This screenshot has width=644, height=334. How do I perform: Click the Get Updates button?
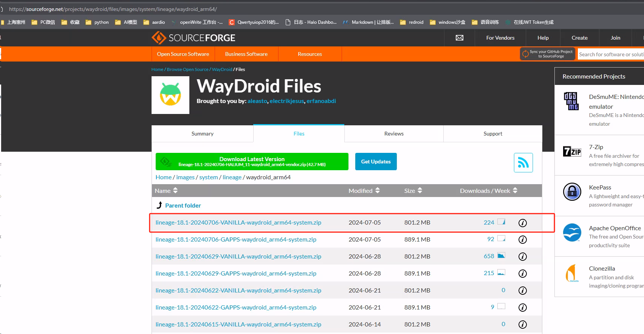(x=376, y=162)
